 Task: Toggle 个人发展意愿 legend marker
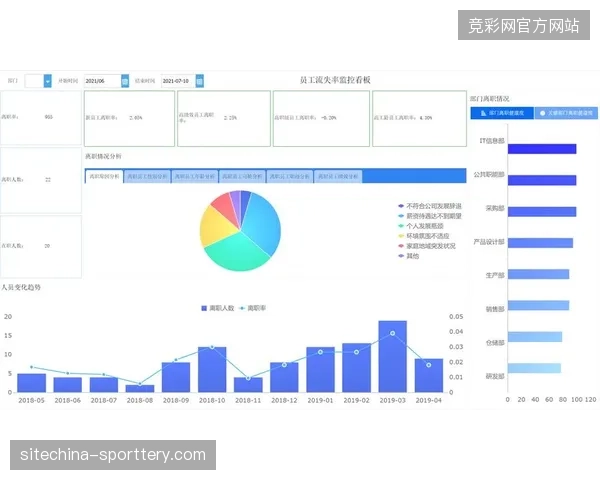401,226
